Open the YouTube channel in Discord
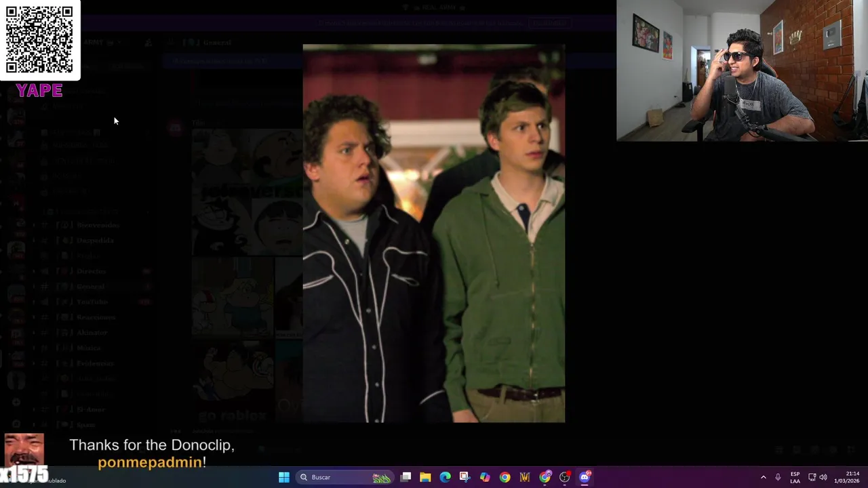 (92, 302)
